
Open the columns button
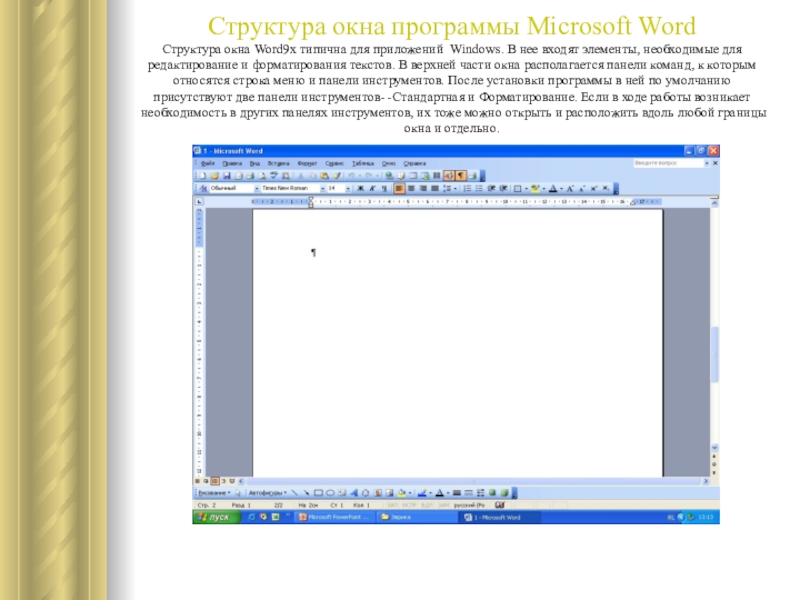[x=436, y=176]
